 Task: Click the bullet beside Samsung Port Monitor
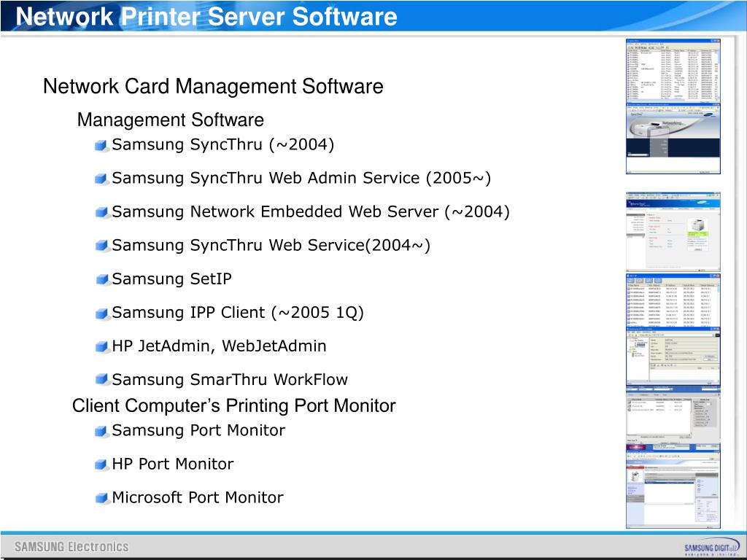pos(101,431)
